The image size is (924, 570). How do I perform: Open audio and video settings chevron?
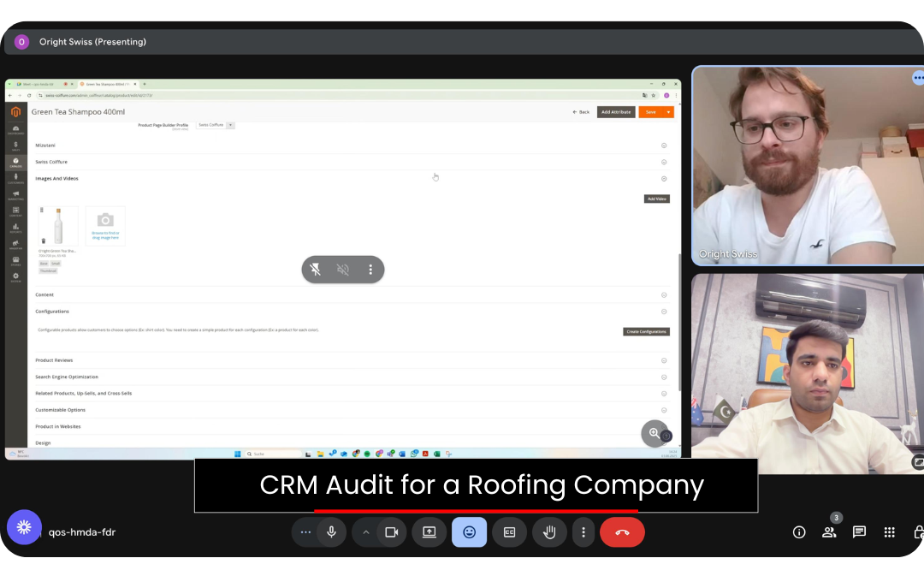(365, 532)
